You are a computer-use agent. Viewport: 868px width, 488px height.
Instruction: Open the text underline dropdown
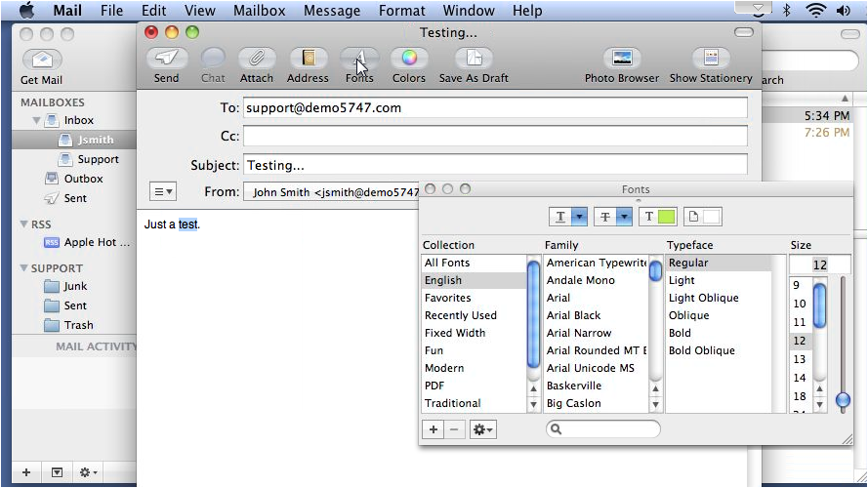coord(579,217)
